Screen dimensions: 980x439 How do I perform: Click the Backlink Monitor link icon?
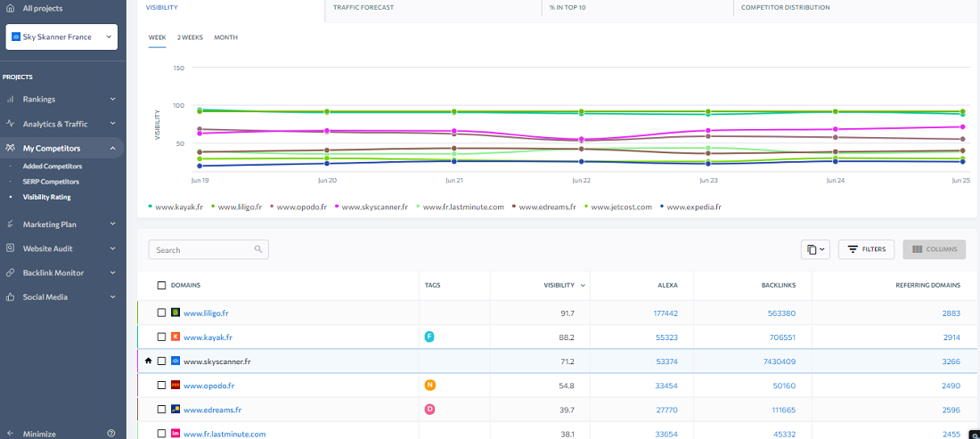pyautogui.click(x=10, y=272)
